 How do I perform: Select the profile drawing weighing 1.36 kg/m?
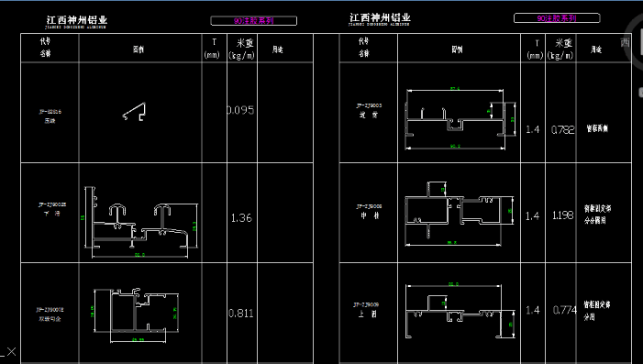pyautogui.click(x=141, y=222)
